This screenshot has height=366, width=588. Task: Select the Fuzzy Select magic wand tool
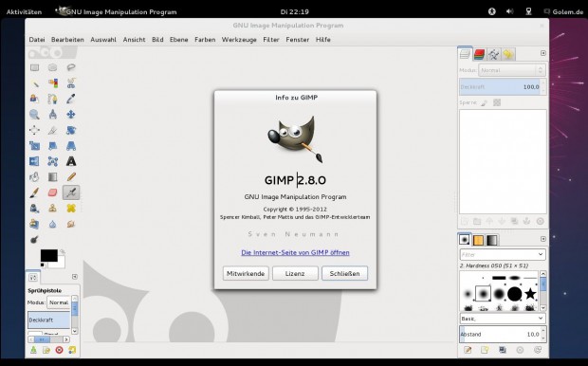[34, 83]
